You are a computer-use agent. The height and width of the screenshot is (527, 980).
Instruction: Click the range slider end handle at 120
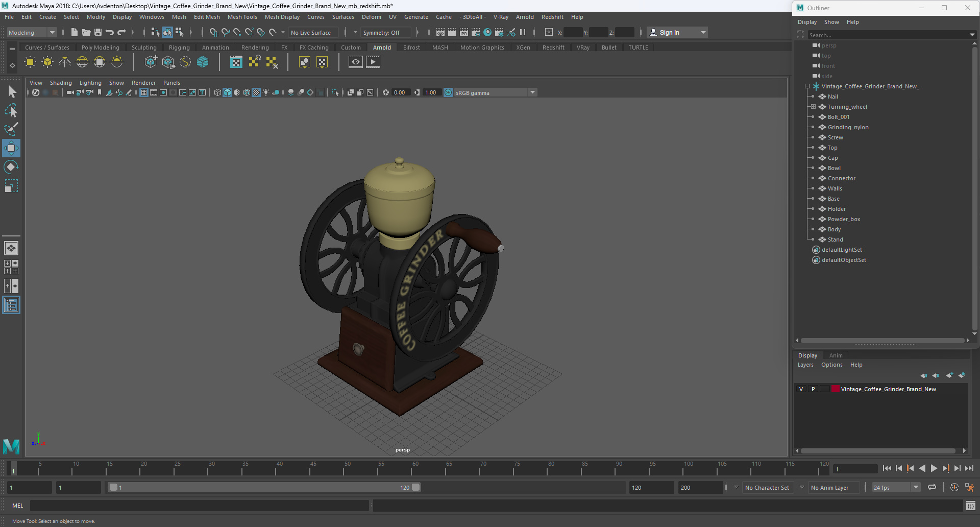pos(416,487)
